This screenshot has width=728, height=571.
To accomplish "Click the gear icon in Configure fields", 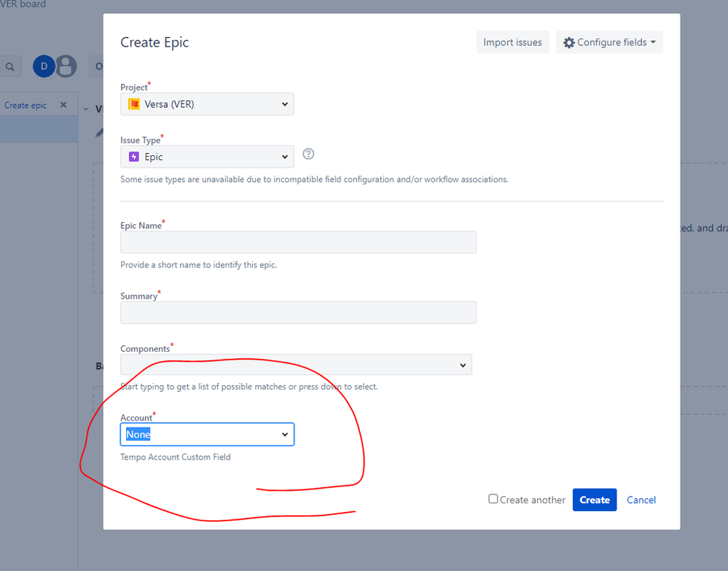I will coord(568,43).
